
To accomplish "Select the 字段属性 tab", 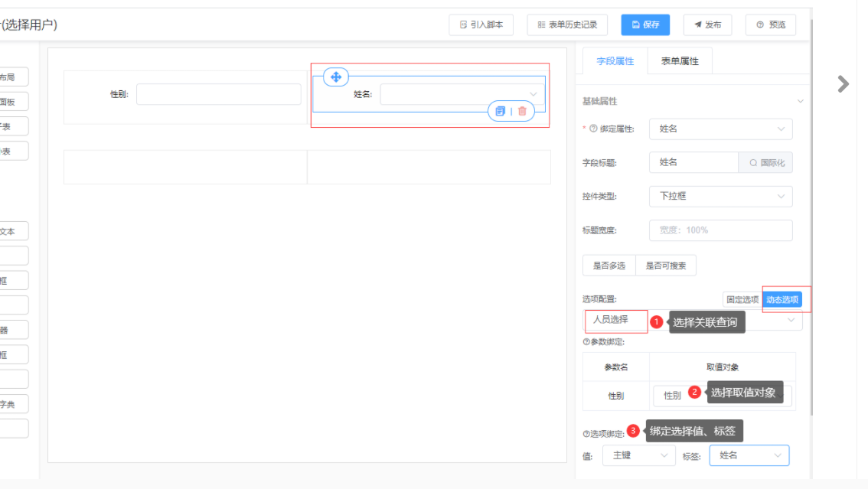I will (615, 61).
